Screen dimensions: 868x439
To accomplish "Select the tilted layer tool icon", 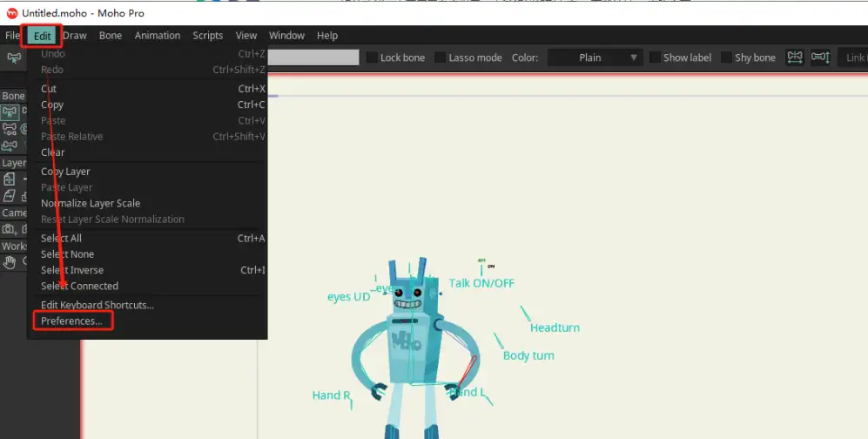I will click(x=10, y=195).
